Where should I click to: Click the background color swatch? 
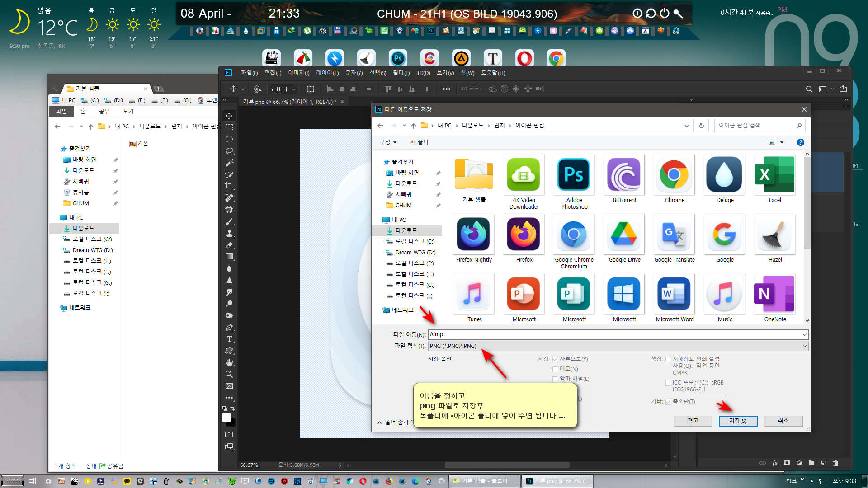coord(233,423)
